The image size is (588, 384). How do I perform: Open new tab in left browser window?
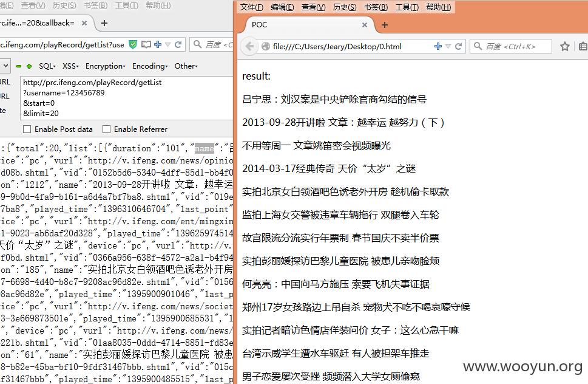click(x=104, y=23)
